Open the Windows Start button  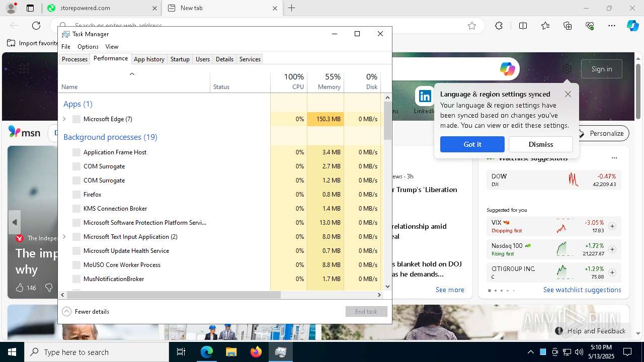[12, 352]
